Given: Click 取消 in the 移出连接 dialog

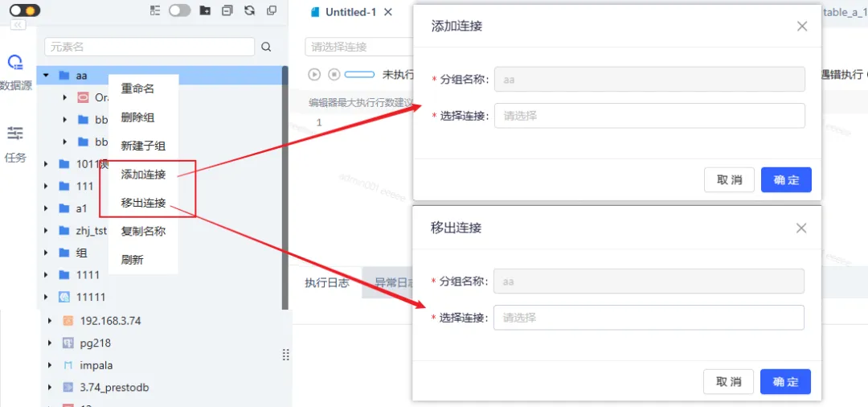Looking at the screenshot, I should [x=728, y=382].
